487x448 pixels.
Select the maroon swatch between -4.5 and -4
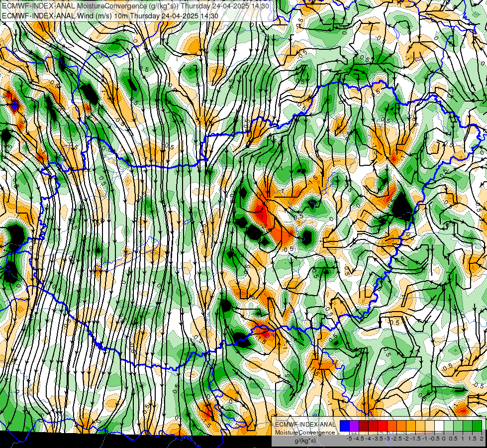coord(364,426)
